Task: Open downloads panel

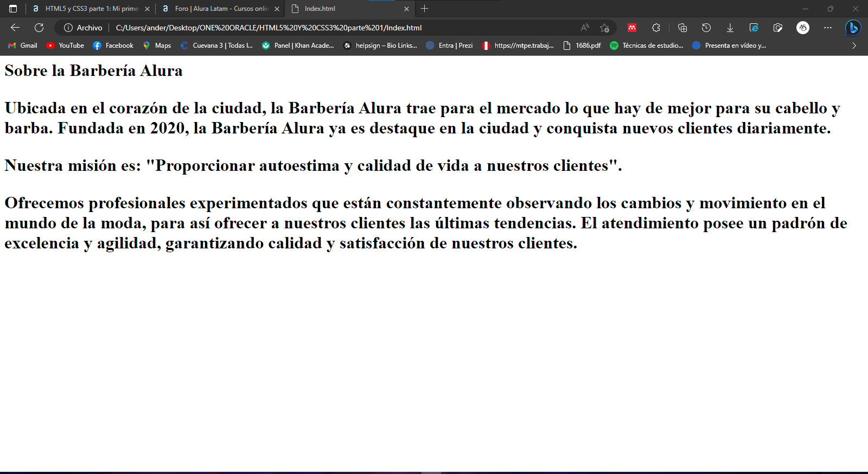Action: [730, 28]
